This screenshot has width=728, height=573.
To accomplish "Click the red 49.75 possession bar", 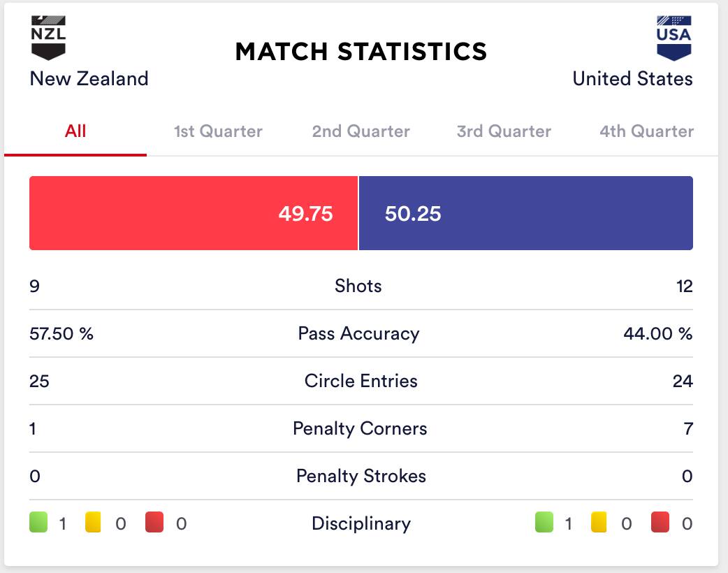I will 193,213.
